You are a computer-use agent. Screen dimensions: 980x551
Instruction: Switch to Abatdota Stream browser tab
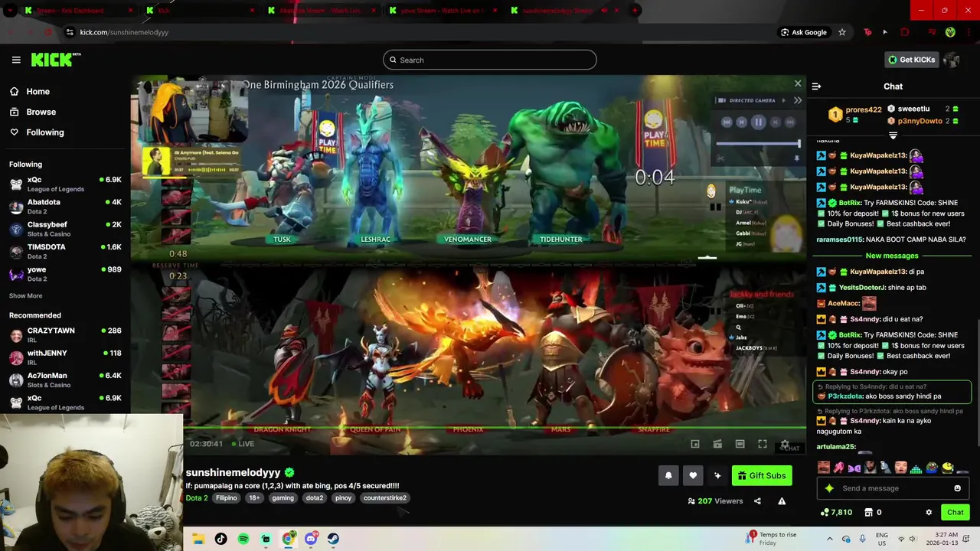tap(320, 11)
